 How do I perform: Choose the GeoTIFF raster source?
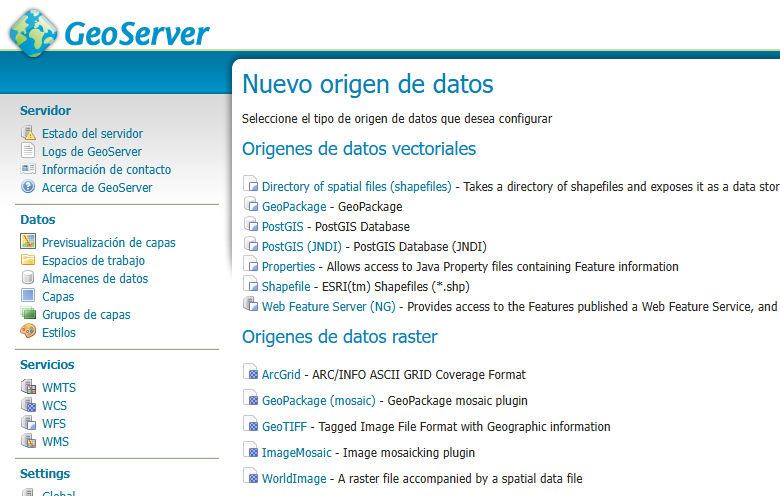(285, 426)
